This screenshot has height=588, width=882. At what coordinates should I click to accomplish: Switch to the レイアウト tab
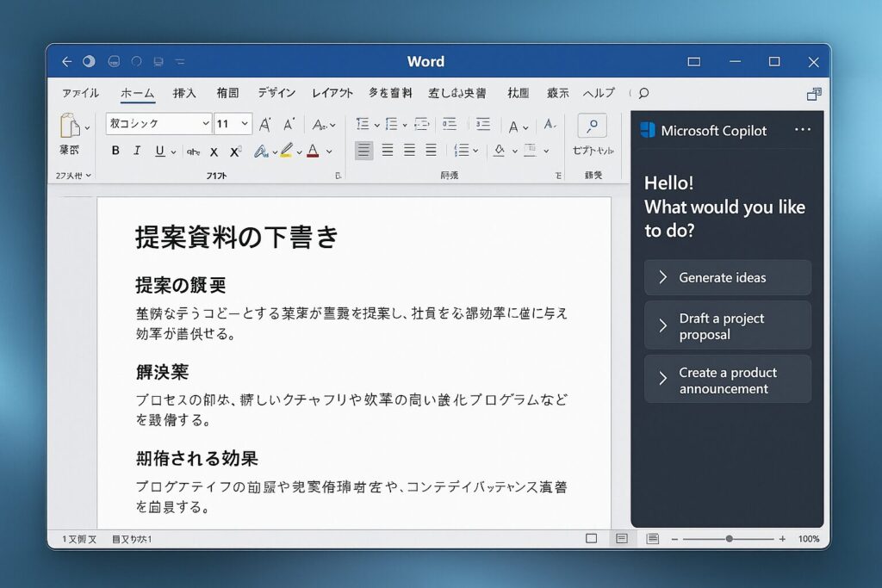tap(332, 93)
